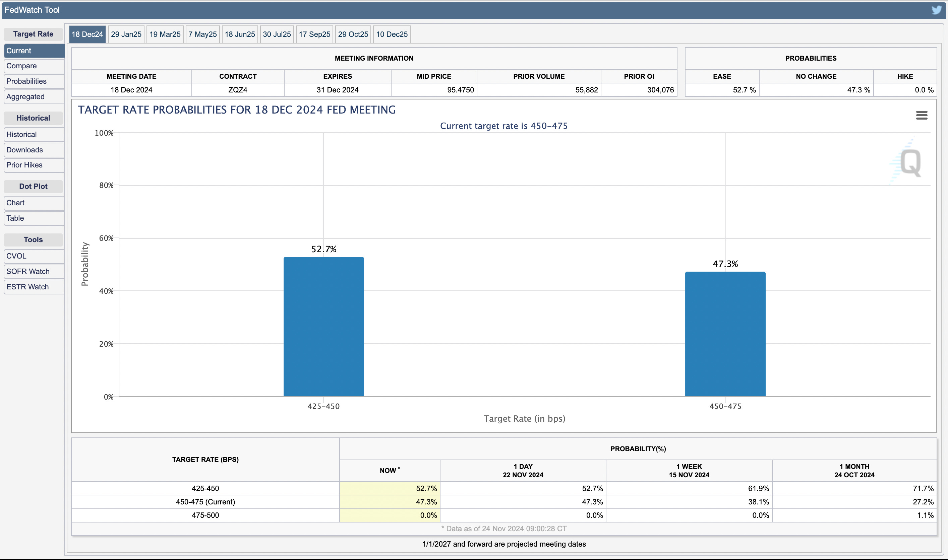Click the 450-475 probability bar

click(x=725, y=334)
